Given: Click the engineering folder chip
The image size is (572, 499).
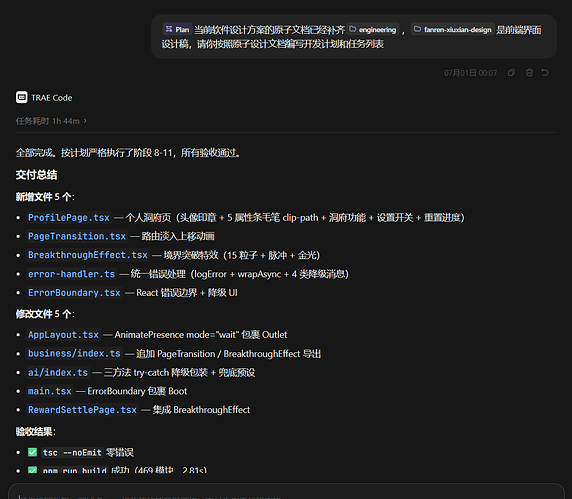Looking at the screenshot, I should 373,29.
